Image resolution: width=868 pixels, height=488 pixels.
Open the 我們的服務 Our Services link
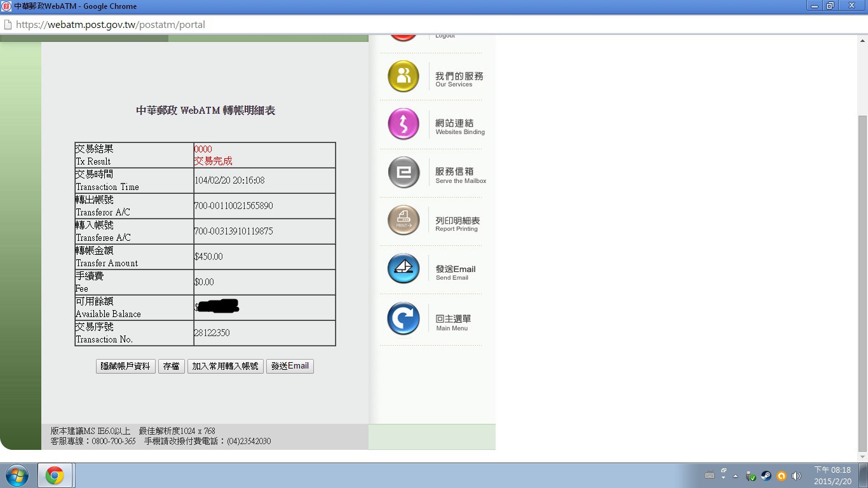tap(459, 79)
